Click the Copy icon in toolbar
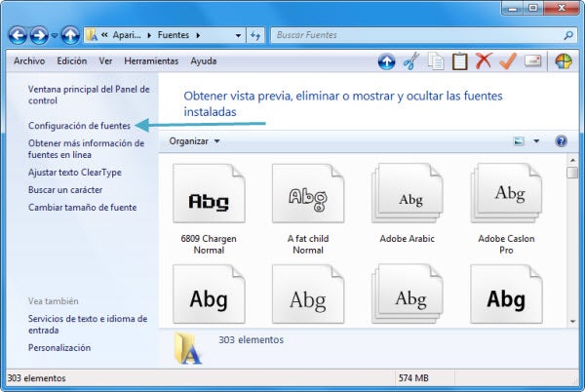This screenshot has height=392, width=585. click(437, 61)
